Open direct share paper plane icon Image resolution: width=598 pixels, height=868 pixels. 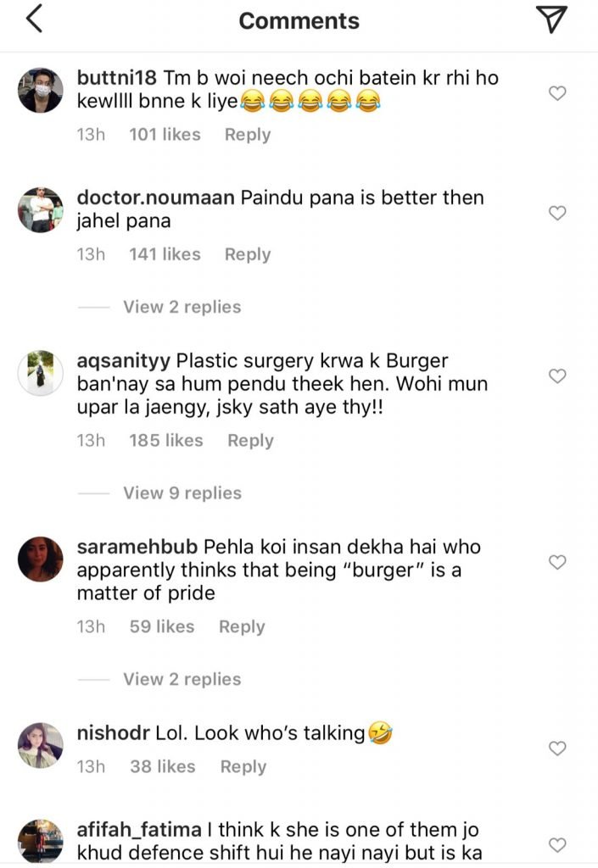(x=552, y=21)
